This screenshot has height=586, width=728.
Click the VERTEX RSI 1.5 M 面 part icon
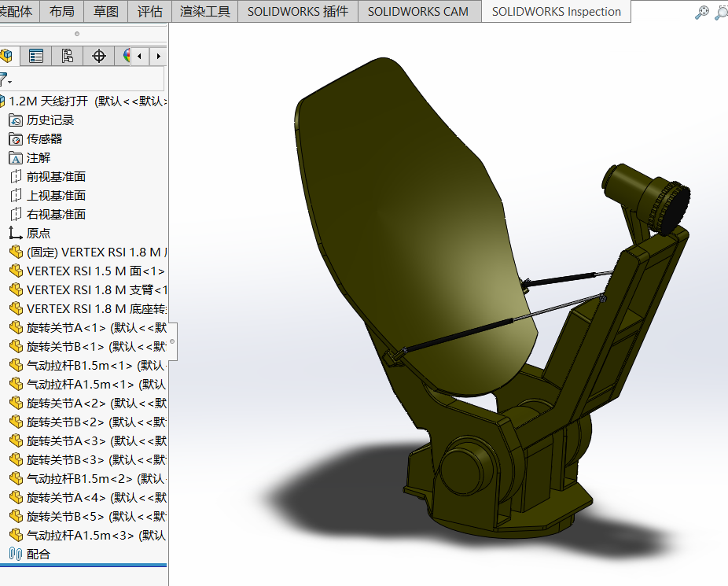click(16, 271)
